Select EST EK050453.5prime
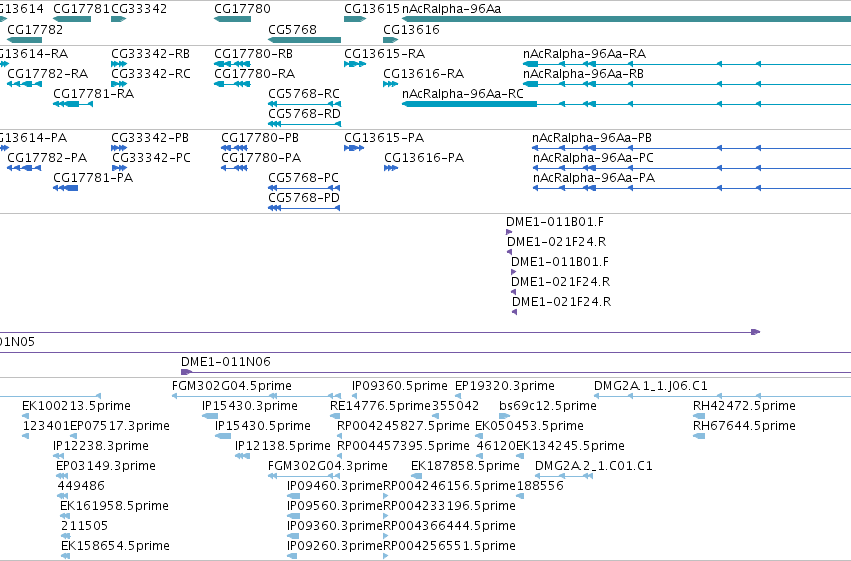The image size is (851, 561). [x=529, y=425]
